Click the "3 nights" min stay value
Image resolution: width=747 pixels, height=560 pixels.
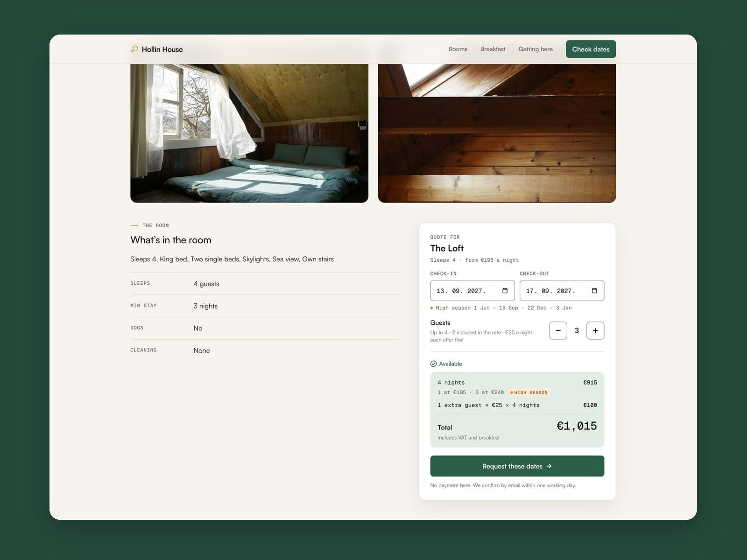coord(205,306)
